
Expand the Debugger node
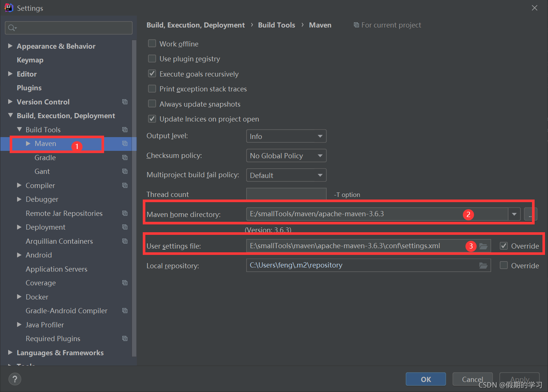tap(19, 199)
